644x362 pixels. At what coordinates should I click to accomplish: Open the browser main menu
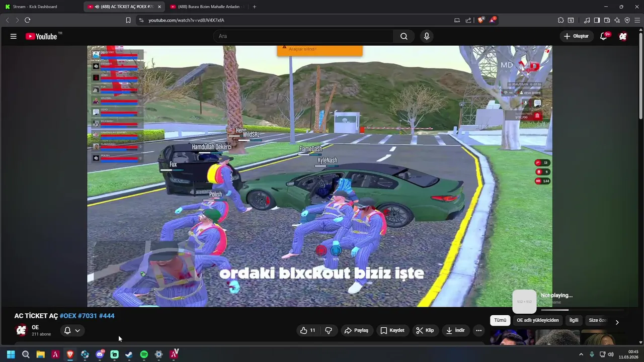[x=637, y=20]
